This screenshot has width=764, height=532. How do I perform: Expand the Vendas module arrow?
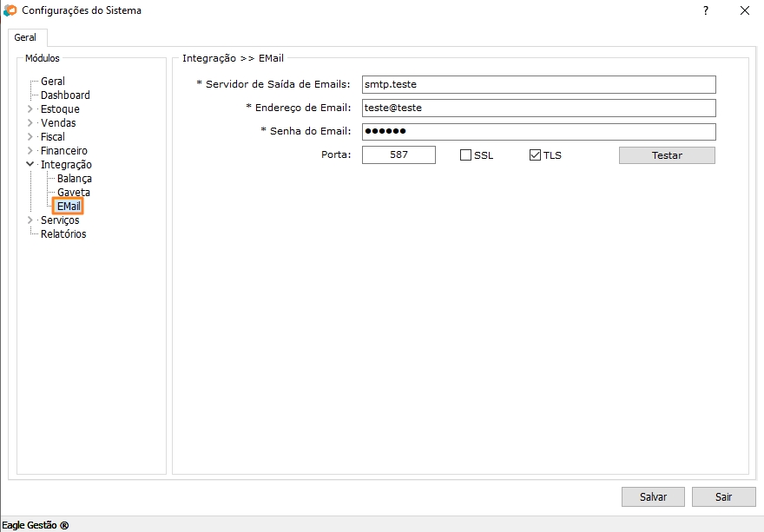(x=30, y=123)
